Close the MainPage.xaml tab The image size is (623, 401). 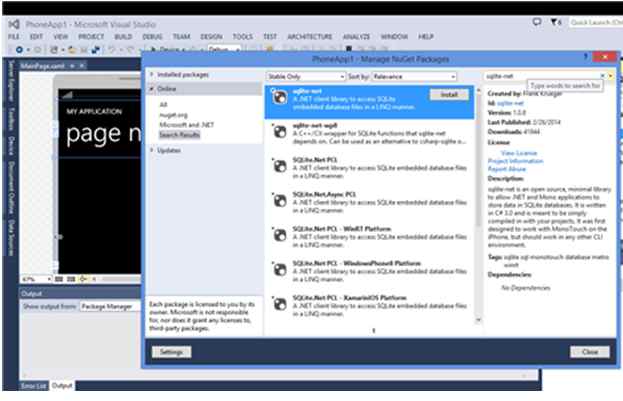point(82,66)
